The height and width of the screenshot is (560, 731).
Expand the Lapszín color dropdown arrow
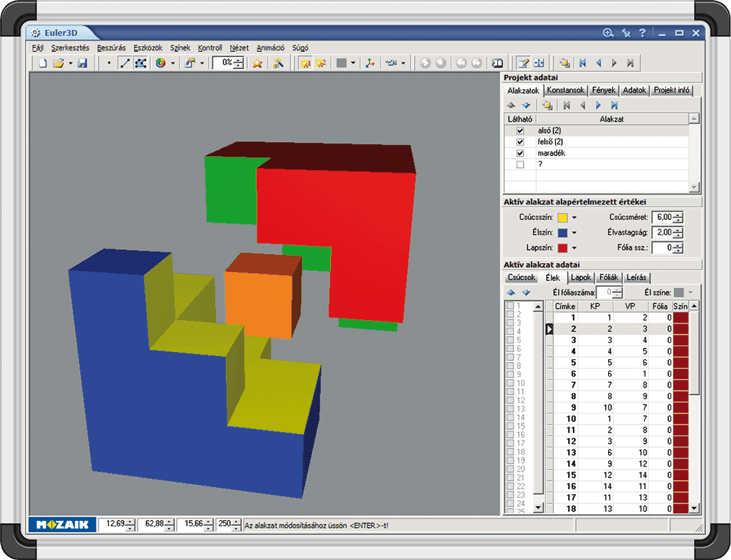(575, 248)
